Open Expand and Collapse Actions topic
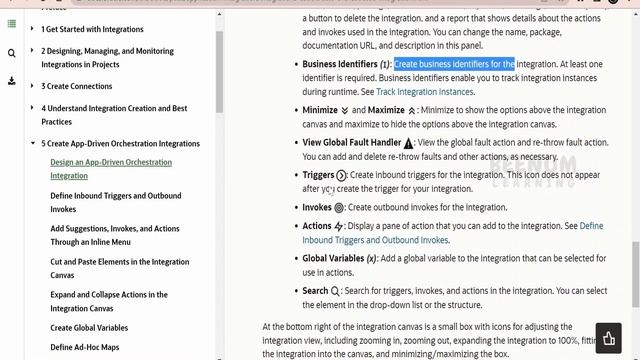The width and height of the screenshot is (640, 360). pos(109,301)
